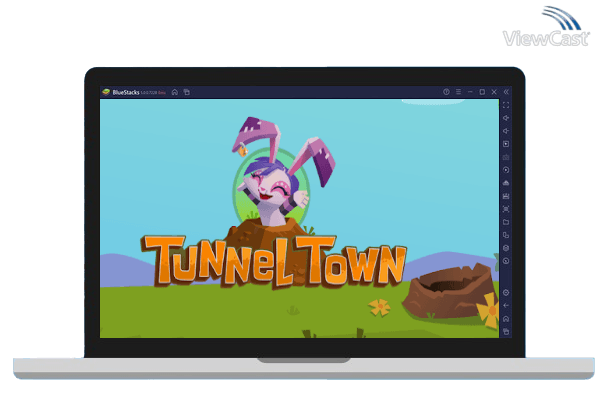Screen dimensions: 602x414
Task: Take a screenshot using sidebar capture icon
Action: [x=506, y=209]
